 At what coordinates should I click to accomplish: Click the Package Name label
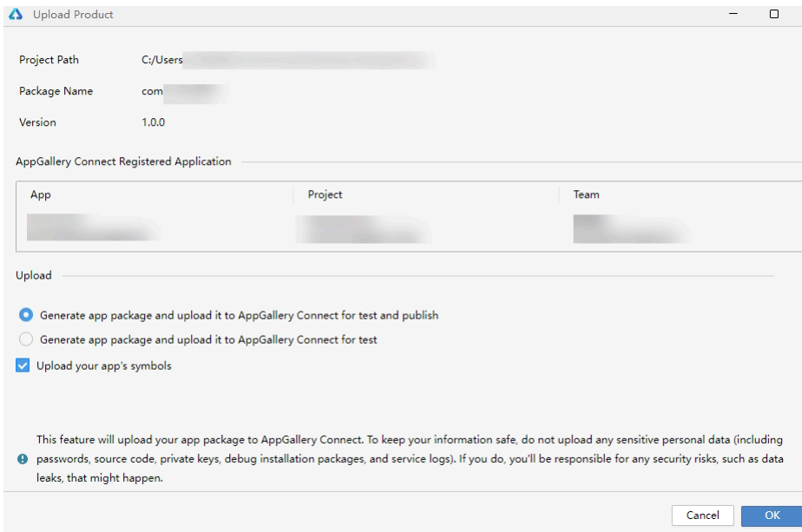[x=56, y=91]
